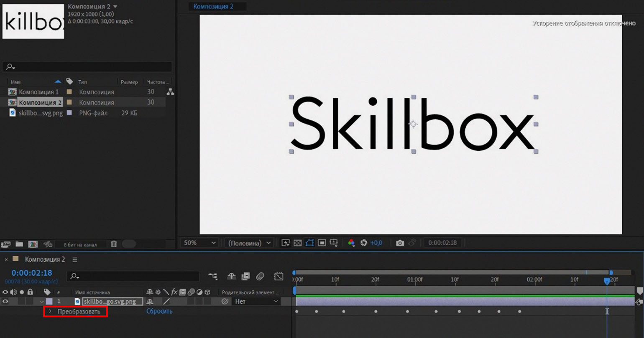Focus the timeline layer search field

[133, 276]
